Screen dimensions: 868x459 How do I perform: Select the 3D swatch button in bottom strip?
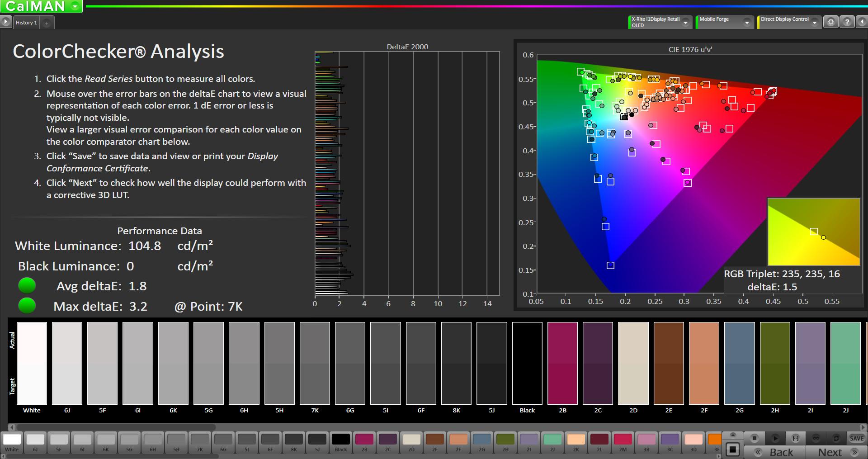[x=693, y=443]
